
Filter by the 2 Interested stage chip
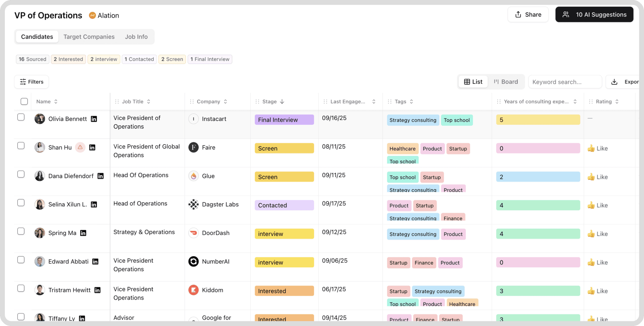68,59
